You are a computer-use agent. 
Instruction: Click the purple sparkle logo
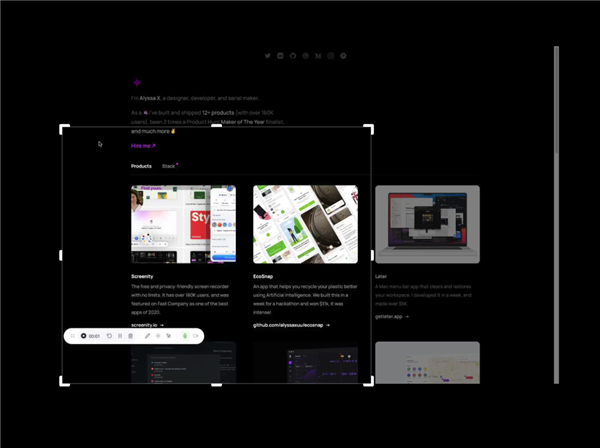[137, 83]
